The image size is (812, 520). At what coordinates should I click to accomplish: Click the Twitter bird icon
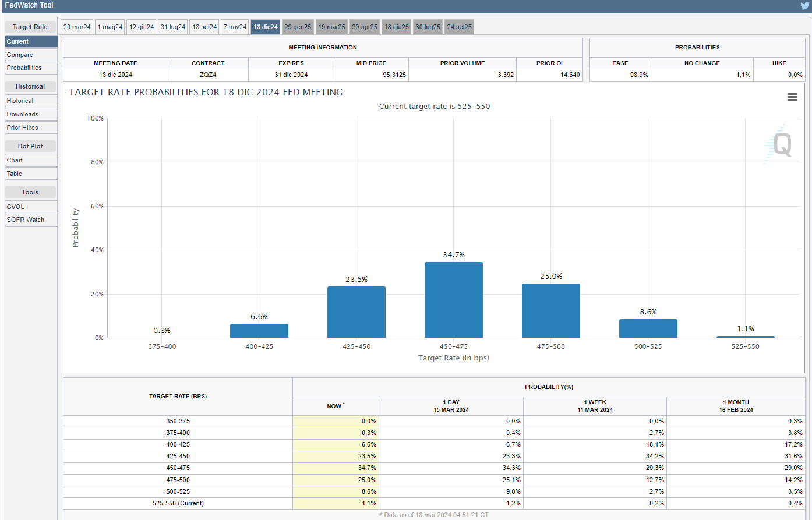click(x=804, y=5)
